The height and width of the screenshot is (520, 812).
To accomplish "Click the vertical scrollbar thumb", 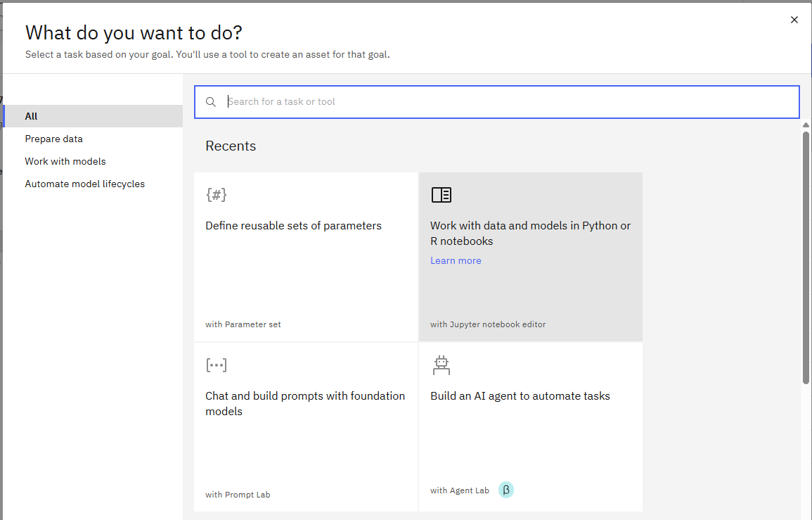I will tap(806, 257).
